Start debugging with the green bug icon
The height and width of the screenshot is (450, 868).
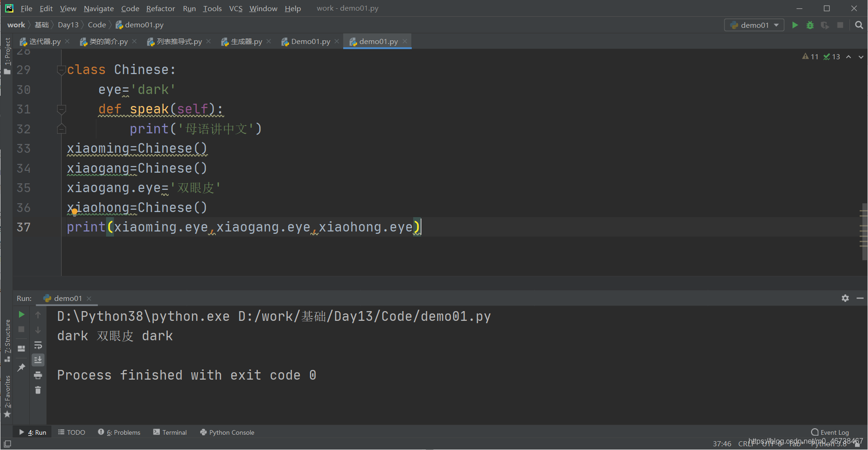click(810, 25)
